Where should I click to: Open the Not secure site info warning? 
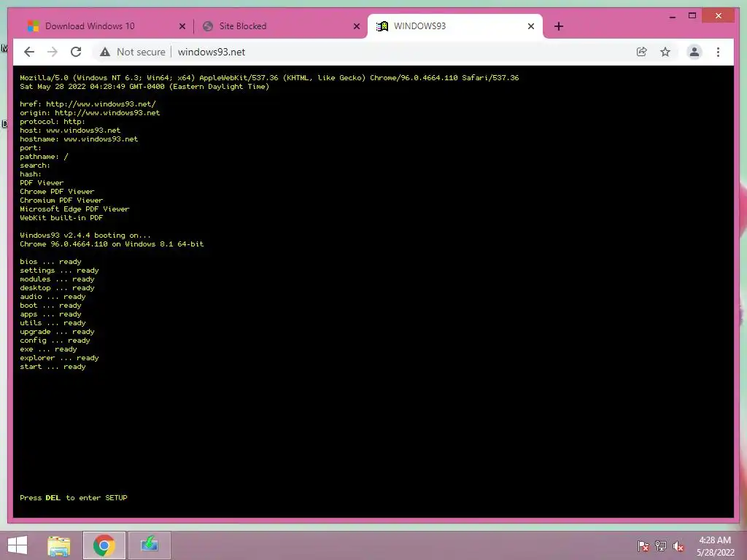point(133,52)
